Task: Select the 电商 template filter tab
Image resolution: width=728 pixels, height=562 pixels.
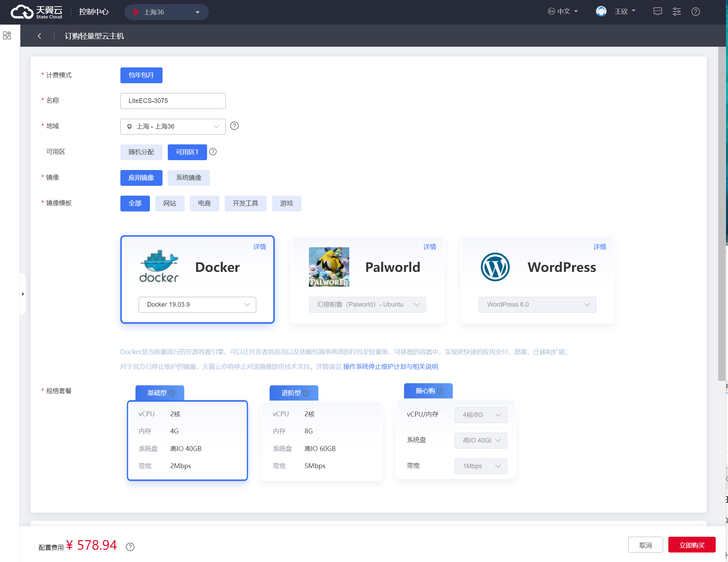Action: (205, 203)
